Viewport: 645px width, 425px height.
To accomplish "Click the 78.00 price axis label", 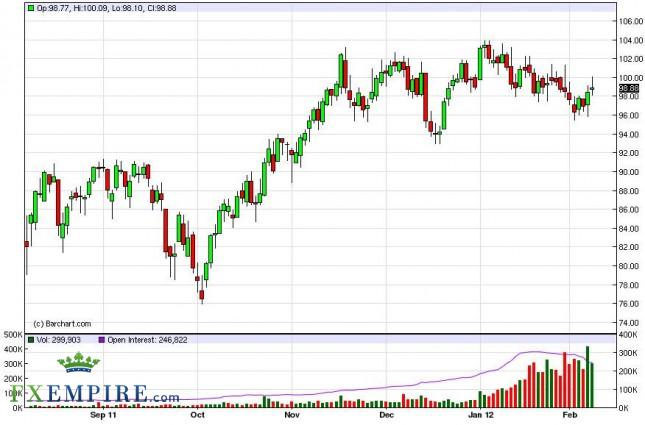I will [631, 285].
